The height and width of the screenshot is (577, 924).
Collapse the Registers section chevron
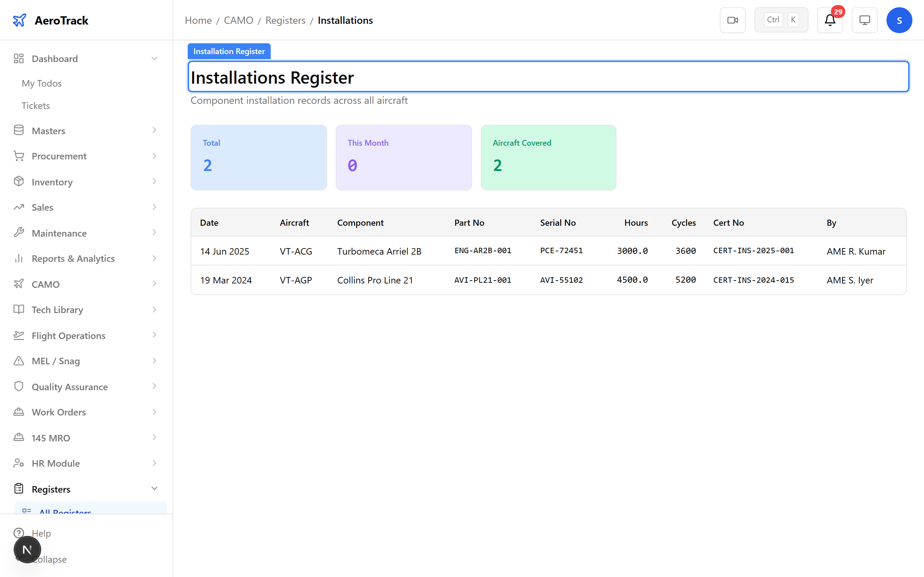pos(154,488)
